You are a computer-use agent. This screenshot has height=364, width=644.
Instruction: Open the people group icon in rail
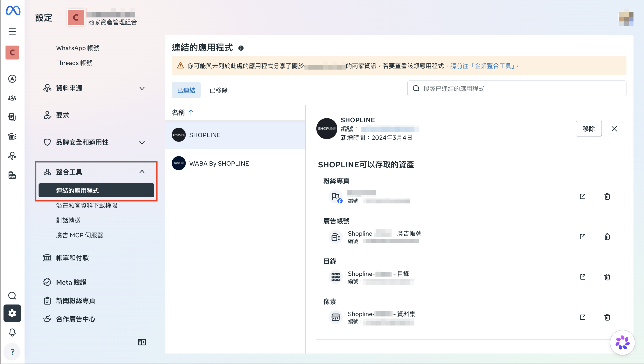[12, 98]
